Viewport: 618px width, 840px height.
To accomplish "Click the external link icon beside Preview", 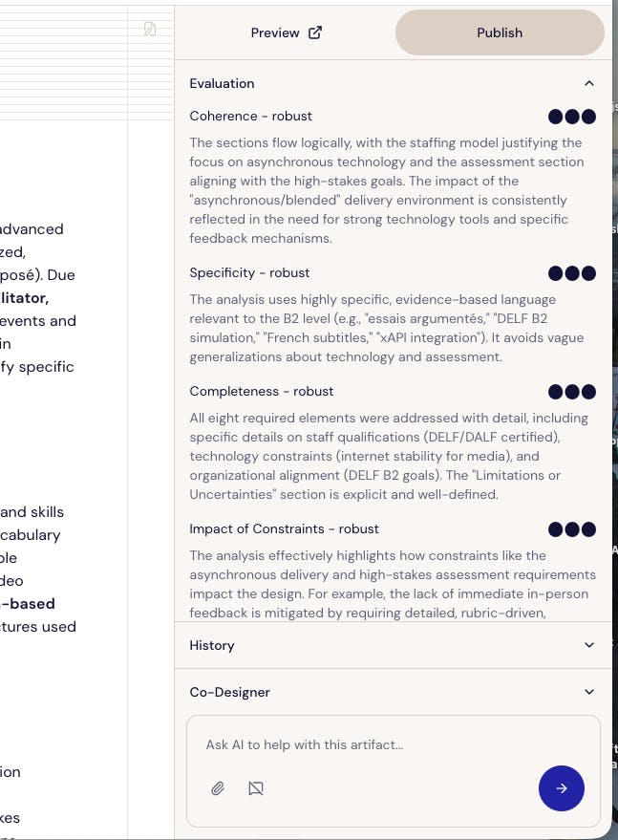I will [x=315, y=32].
